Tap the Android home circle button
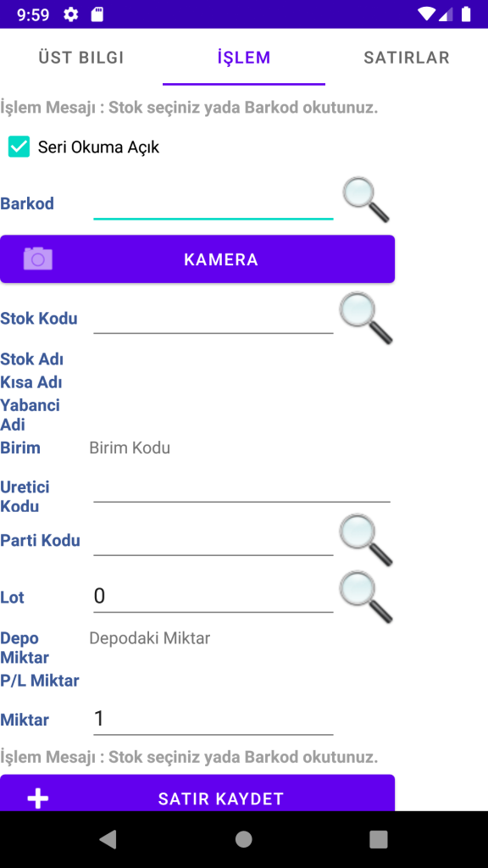 click(243, 839)
